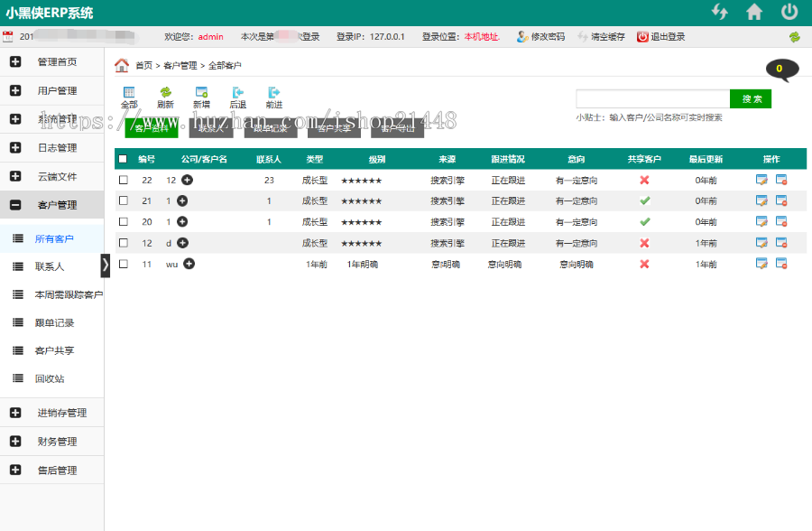
Task: Refresh list using 刷新 toolbar icon
Action: [165, 98]
